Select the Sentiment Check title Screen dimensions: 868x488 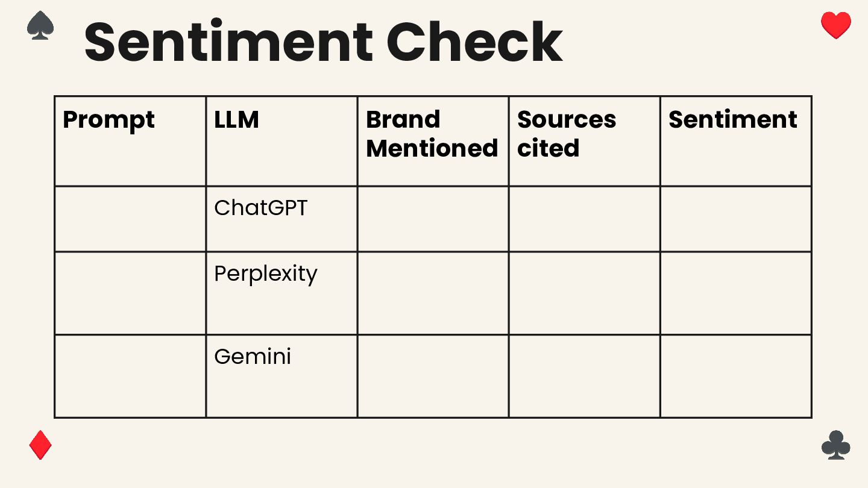coord(323,42)
